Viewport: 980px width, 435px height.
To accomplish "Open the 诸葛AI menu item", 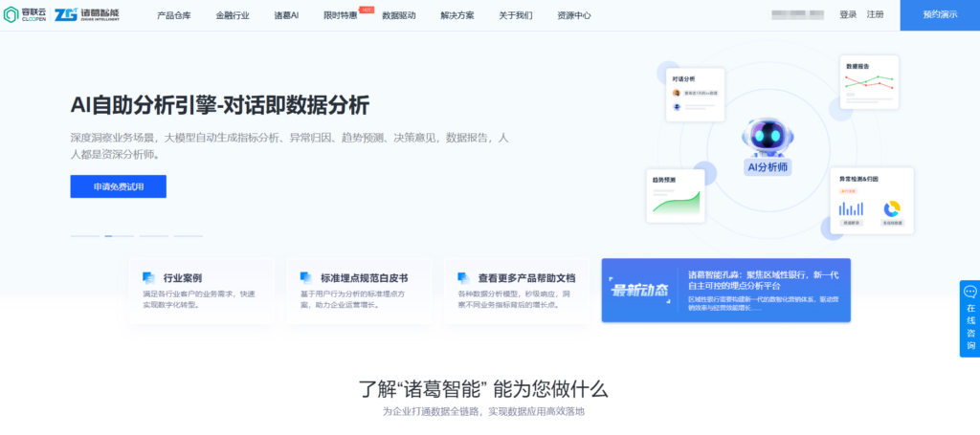I will pos(286,15).
